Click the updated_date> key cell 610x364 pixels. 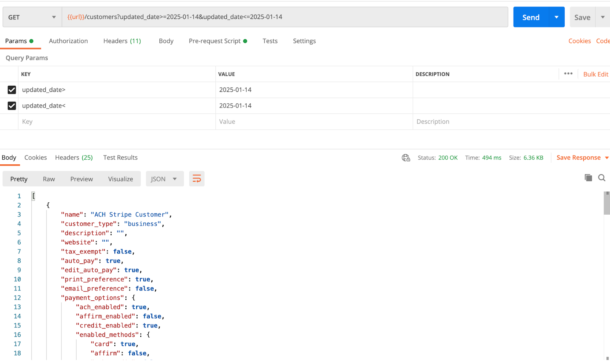pyautogui.click(x=117, y=90)
